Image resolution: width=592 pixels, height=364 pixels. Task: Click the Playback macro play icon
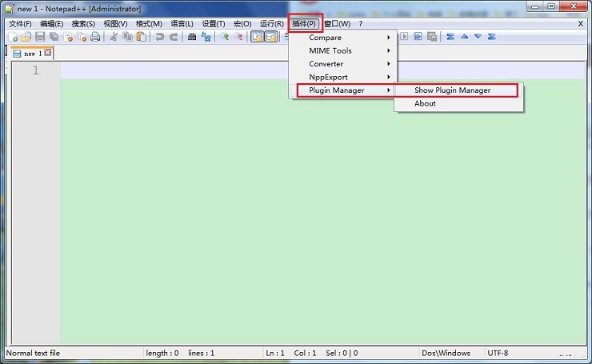(404, 37)
